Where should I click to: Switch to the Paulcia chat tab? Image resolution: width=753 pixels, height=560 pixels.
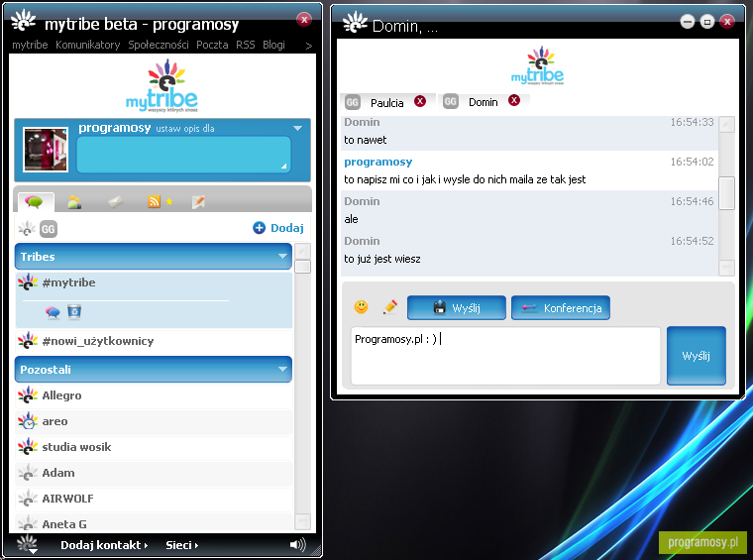click(x=387, y=103)
